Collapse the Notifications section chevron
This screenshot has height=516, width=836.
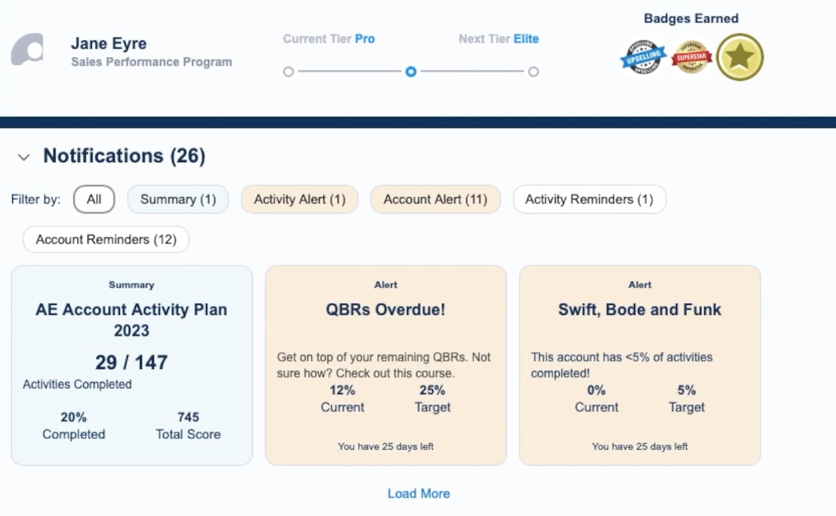coord(24,158)
